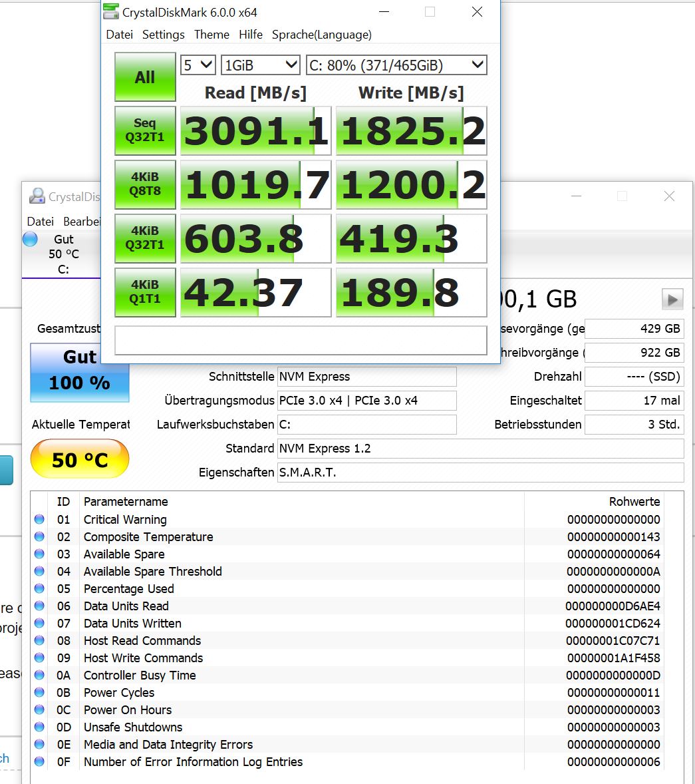
Task: Open the drive selector showing C: 80%
Action: tap(396, 65)
